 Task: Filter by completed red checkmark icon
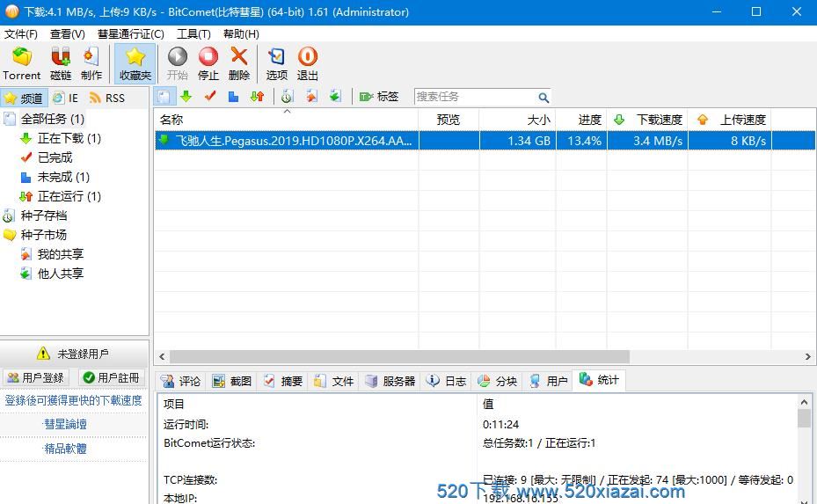pyautogui.click(x=210, y=97)
